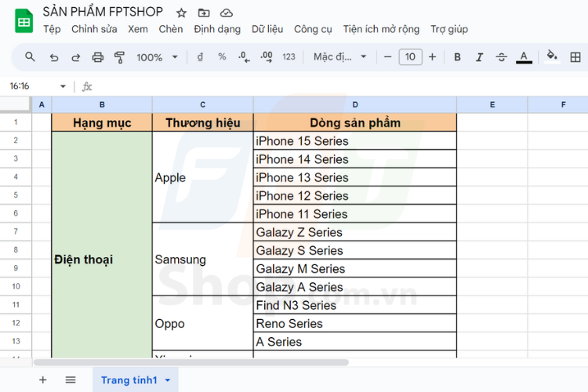Select row 5 header
Screen dimensions: 588x392
[16, 195]
